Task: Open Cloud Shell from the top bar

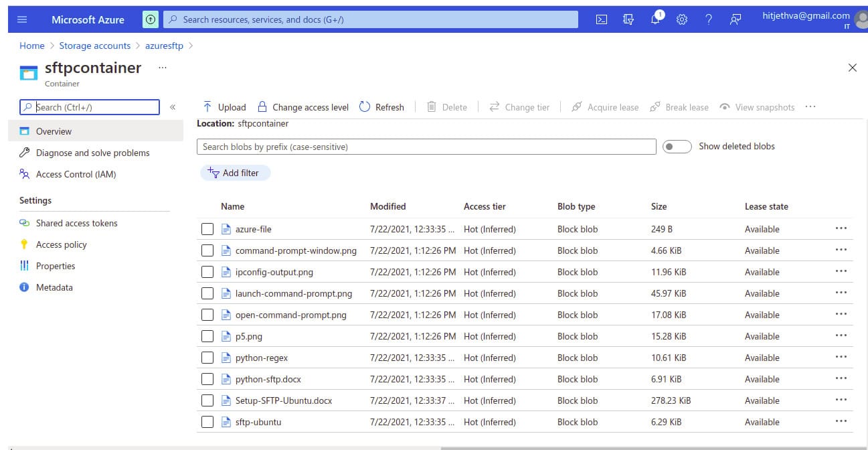Action: [602, 19]
